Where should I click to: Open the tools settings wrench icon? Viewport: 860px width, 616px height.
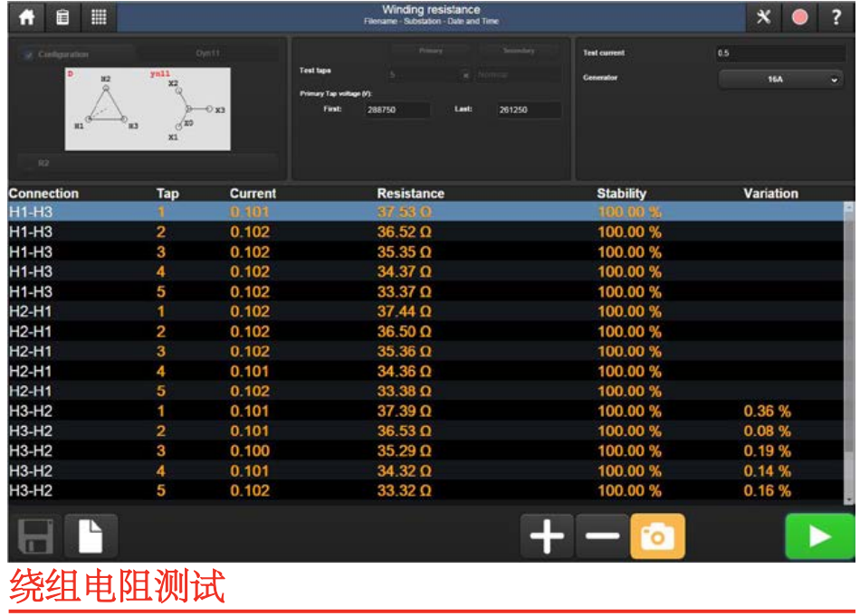763,17
